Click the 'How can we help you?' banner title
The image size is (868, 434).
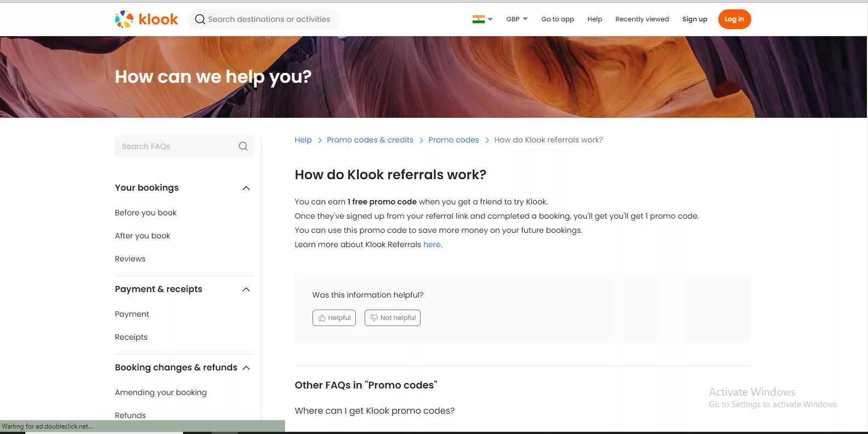tap(213, 77)
